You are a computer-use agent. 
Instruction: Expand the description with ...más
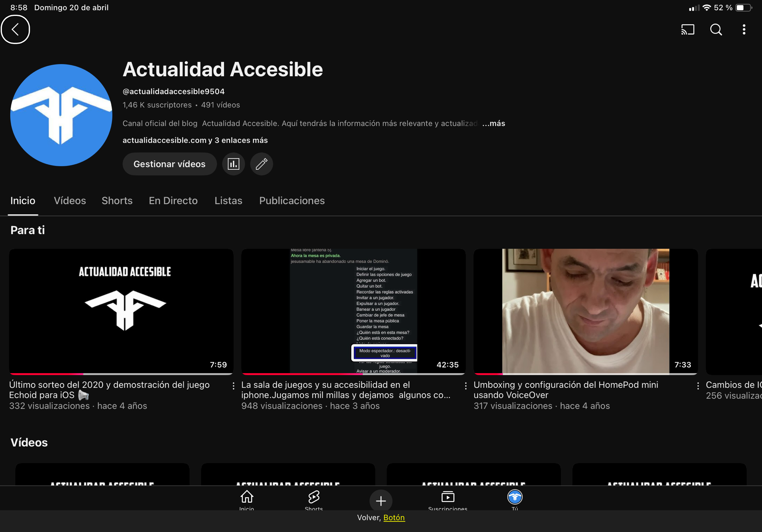(493, 123)
